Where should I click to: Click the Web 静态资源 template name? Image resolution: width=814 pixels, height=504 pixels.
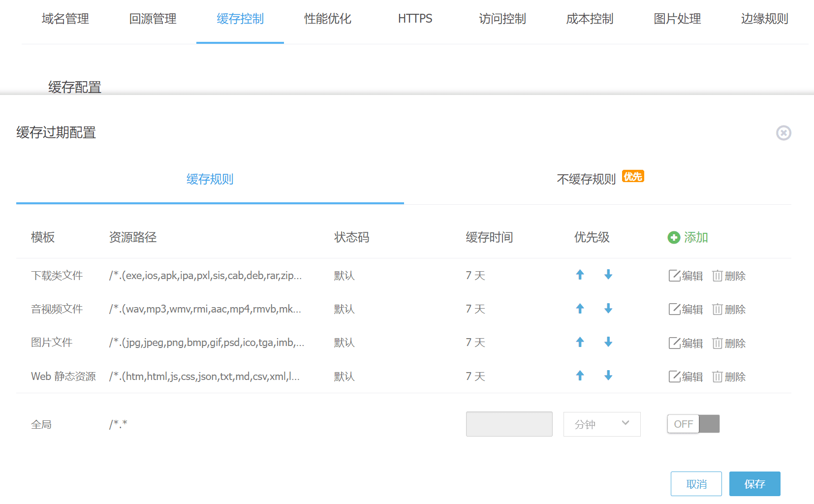[63, 377]
